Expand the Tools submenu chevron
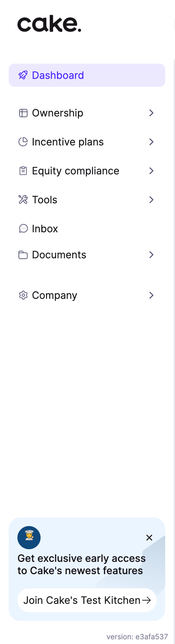Viewport: 175px width, 644px height. [151, 200]
